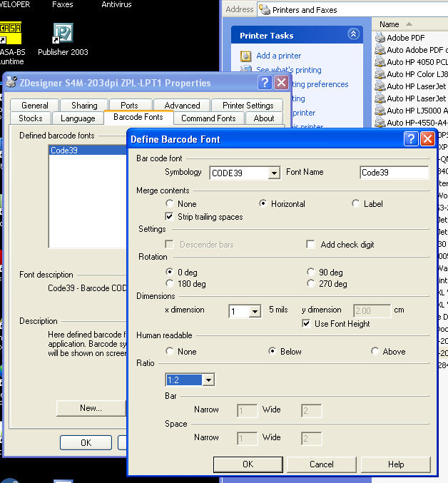Select Auto HP 4050 PCL printer icon
Viewport: 448px width, 483px height.
pyautogui.click(x=380, y=62)
